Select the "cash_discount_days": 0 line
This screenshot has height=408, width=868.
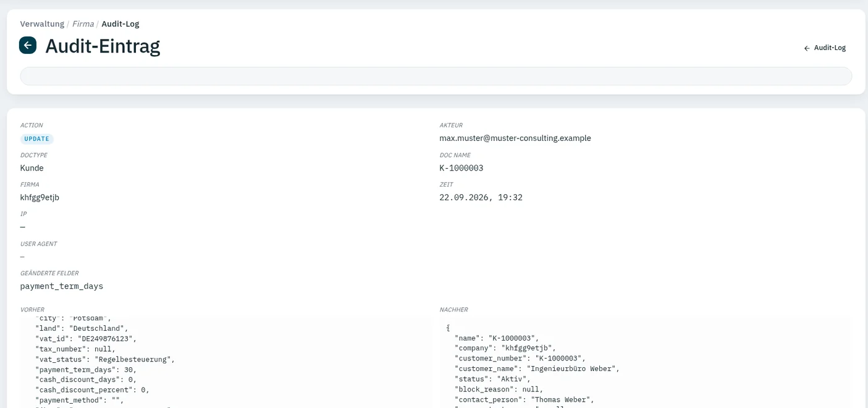[x=86, y=380]
